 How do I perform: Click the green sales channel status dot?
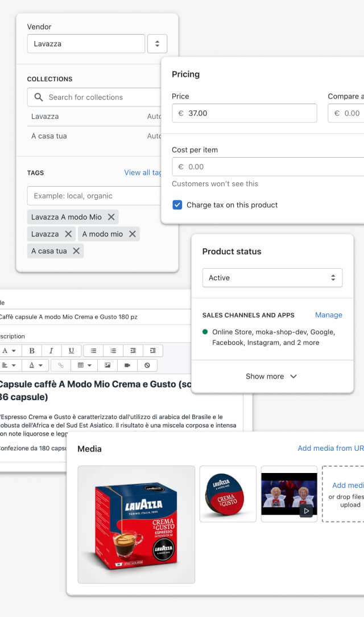pos(205,332)
